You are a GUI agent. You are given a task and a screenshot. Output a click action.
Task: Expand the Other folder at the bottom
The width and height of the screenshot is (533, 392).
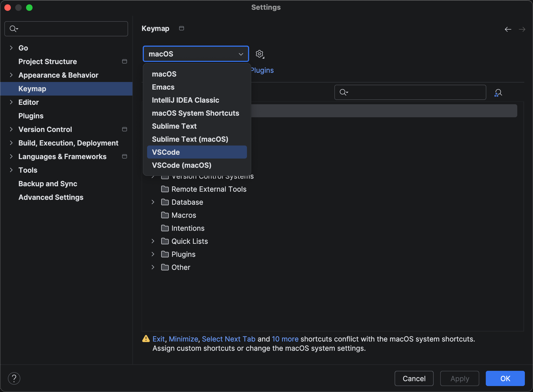point(153,267)
